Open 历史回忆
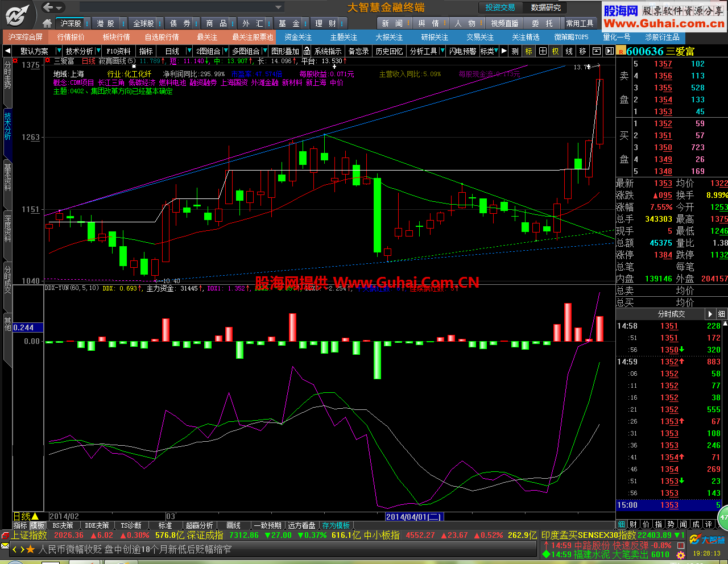 pyautogui.click(x=389, y=51)
